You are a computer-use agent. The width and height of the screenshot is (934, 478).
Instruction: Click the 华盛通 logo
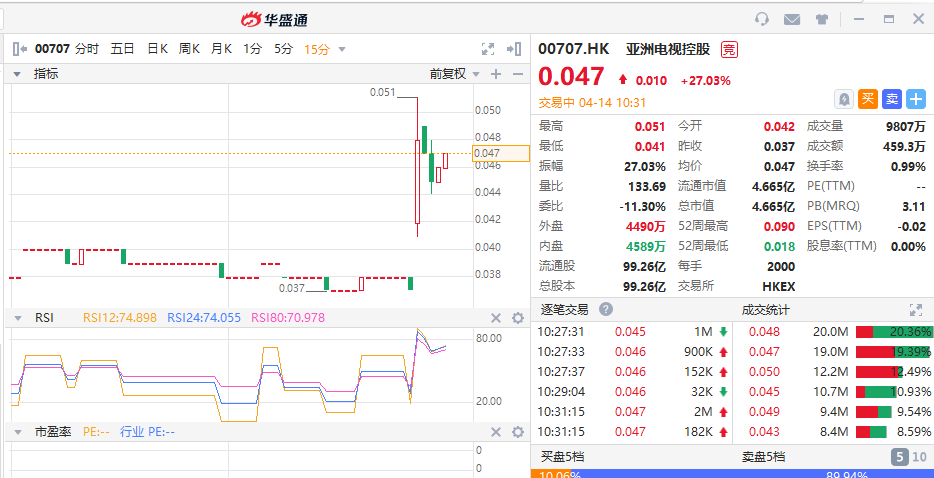(274, 20)
